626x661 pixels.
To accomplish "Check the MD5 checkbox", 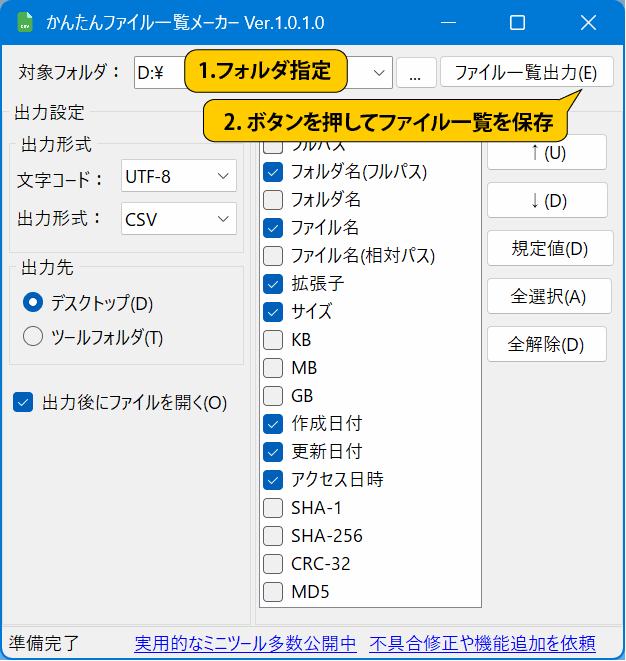I will (273, 592).
